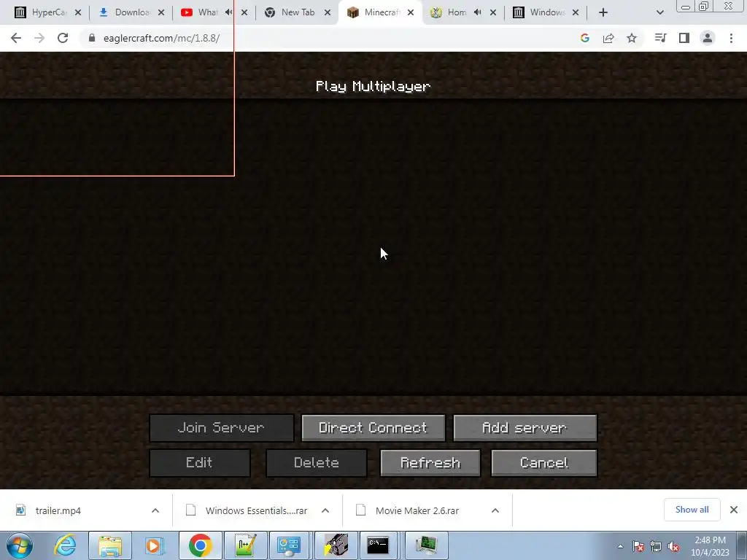Refresh the multiplayer server list
Viewport: 747px width, 560px height.
[430, 463]
